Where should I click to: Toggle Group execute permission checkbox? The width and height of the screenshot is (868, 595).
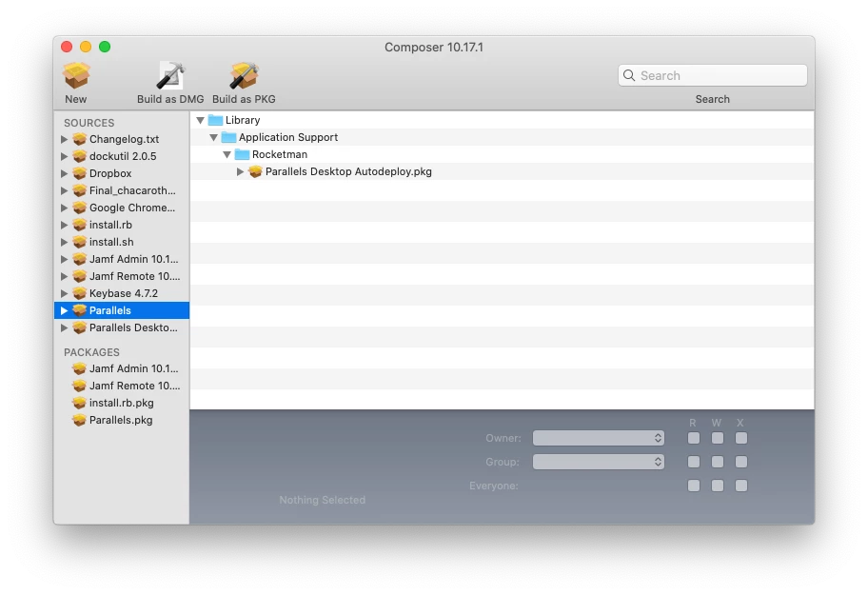[741, 462]
